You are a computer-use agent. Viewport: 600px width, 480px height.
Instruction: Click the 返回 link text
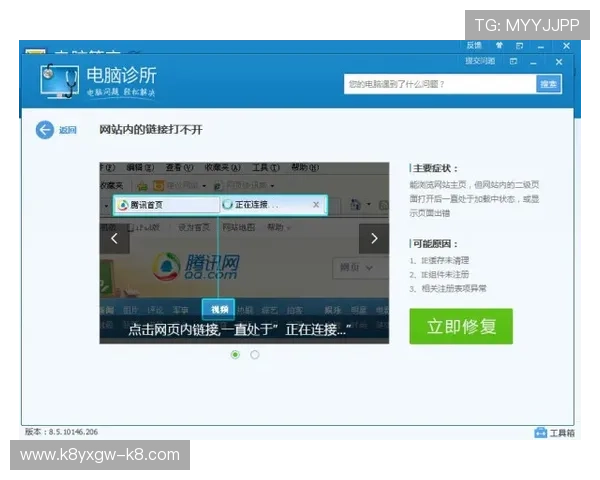(68, 130)
